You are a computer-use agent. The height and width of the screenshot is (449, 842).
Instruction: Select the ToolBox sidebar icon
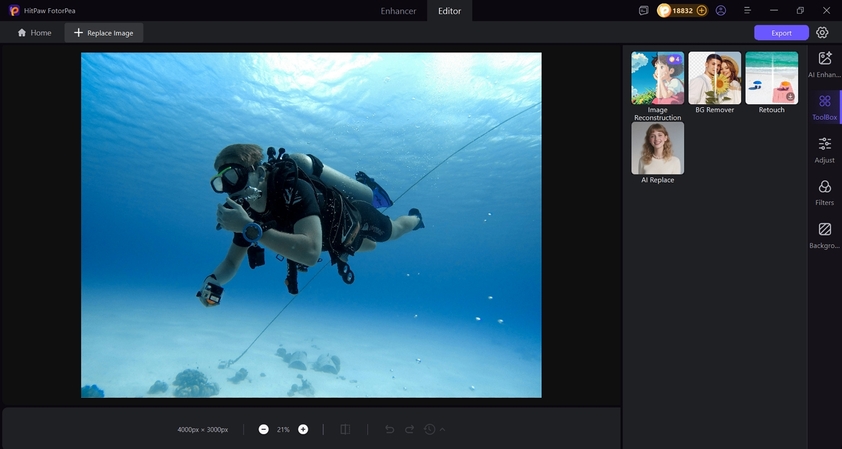coord(824,106)
